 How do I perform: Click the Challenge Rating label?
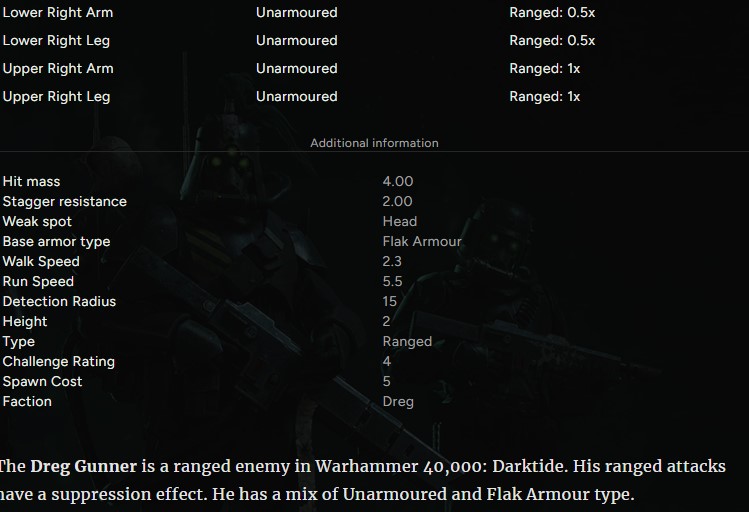tap(59, 362)
